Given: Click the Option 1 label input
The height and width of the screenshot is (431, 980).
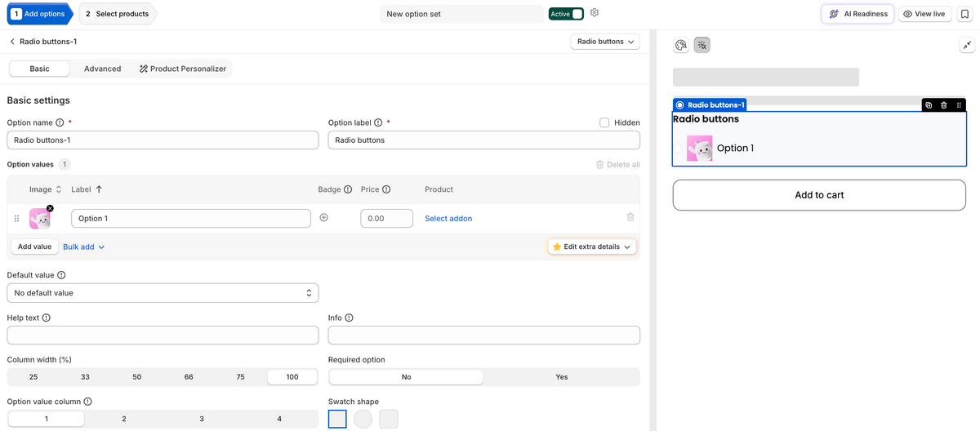Looking at the screenshot, I should click(191, 219).
